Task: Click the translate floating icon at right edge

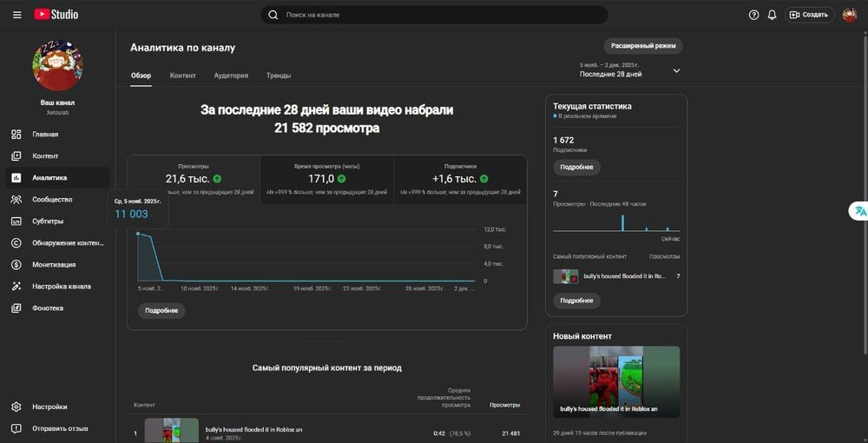Action: coord(860,211)
